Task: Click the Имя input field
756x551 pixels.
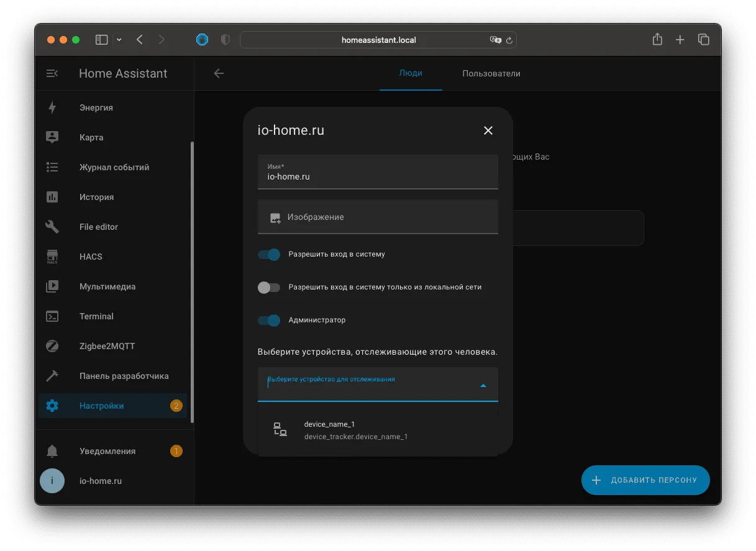Action: coord(378,172)
